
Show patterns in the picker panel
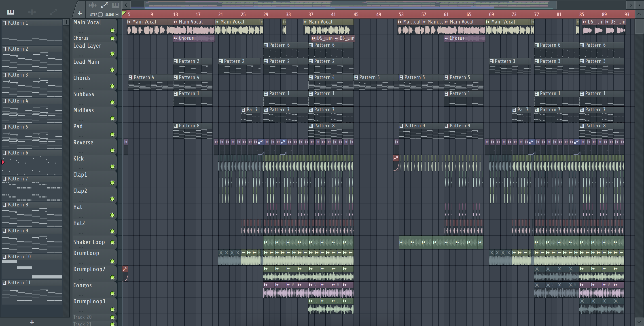[11, 12]
